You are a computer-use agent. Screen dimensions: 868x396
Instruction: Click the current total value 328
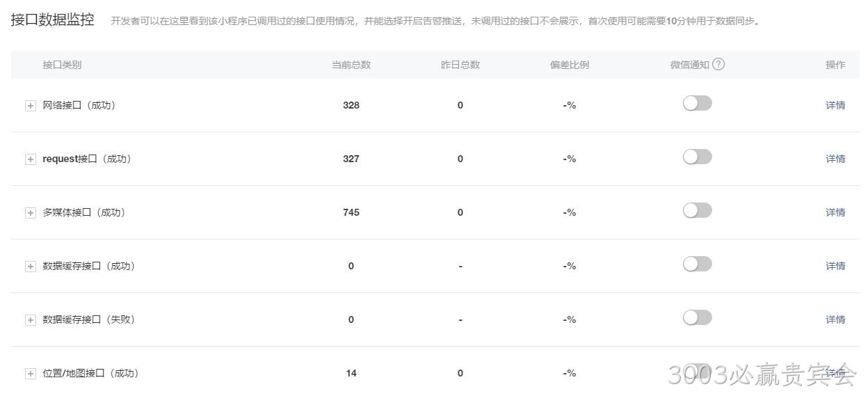(x=351, y=105)
